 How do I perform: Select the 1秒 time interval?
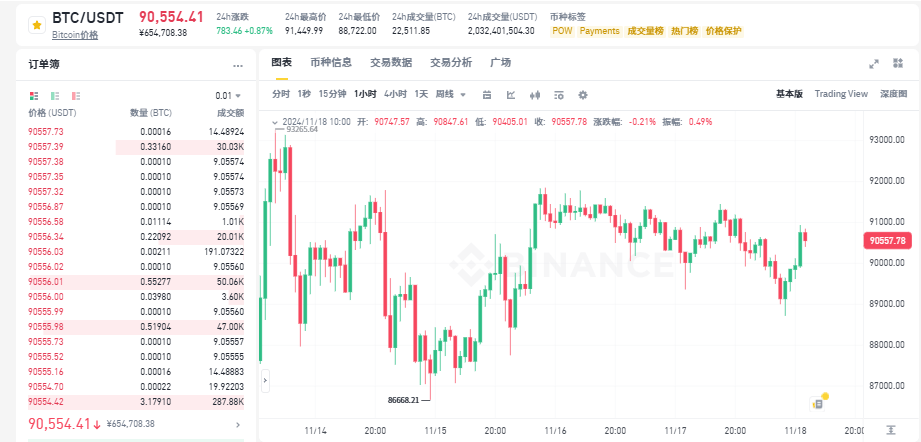(304, 94)
